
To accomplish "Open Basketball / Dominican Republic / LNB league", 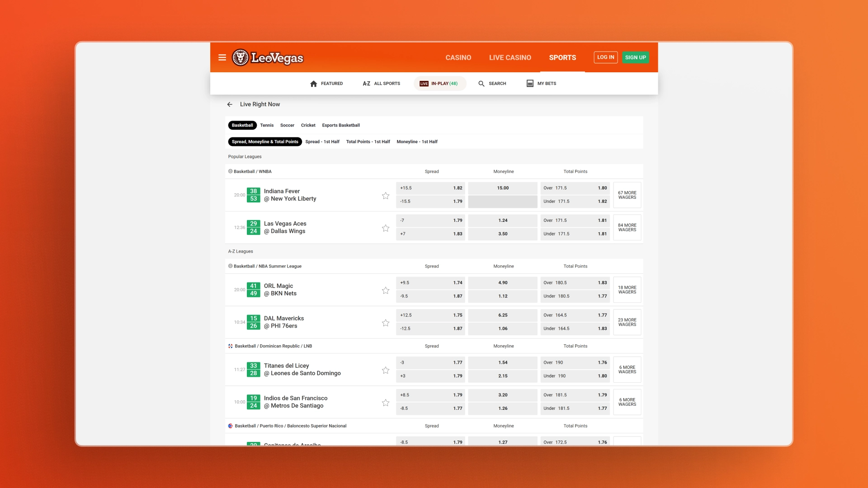I will pyautogui.click(x=273, y=346).
